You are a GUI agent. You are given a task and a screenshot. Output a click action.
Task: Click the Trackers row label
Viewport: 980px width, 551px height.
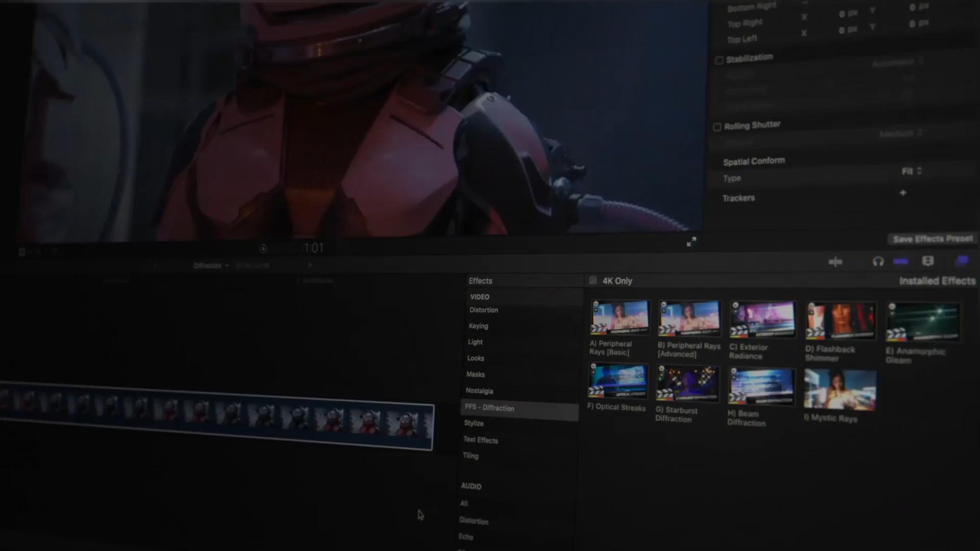[x=738, y=198]
